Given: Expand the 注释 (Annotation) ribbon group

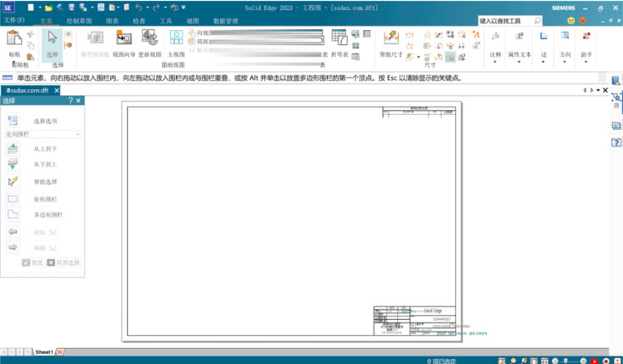Looking at the screenshot, I should [x=495, y=43].
